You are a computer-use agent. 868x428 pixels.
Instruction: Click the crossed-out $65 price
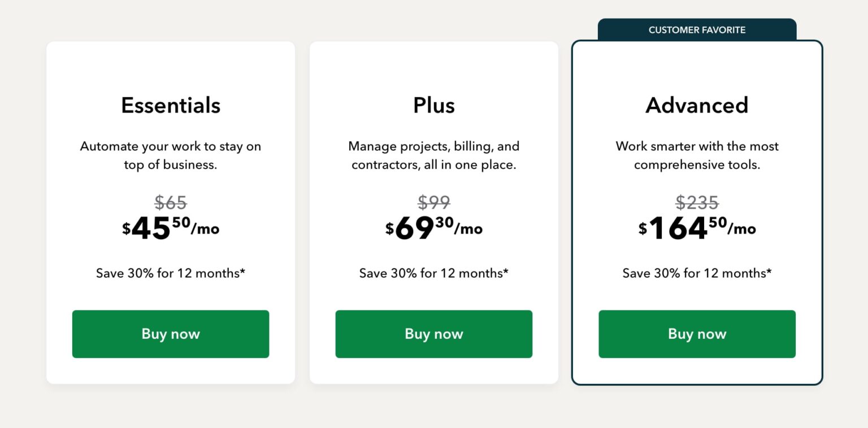tap(171, 202)
